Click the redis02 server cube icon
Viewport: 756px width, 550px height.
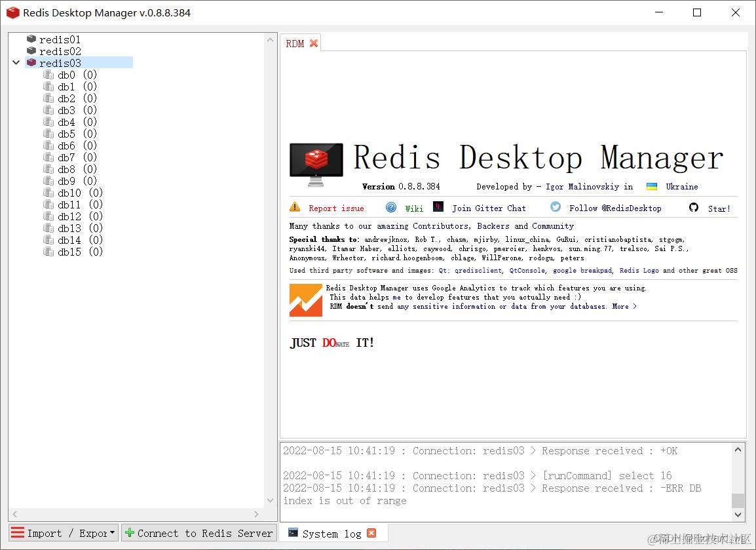click(31, 50)
